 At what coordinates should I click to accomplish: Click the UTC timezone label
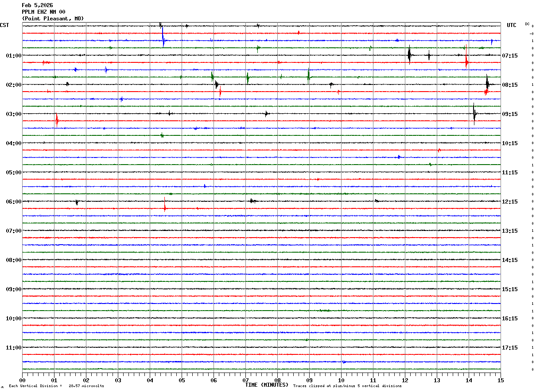coord(511,25)
